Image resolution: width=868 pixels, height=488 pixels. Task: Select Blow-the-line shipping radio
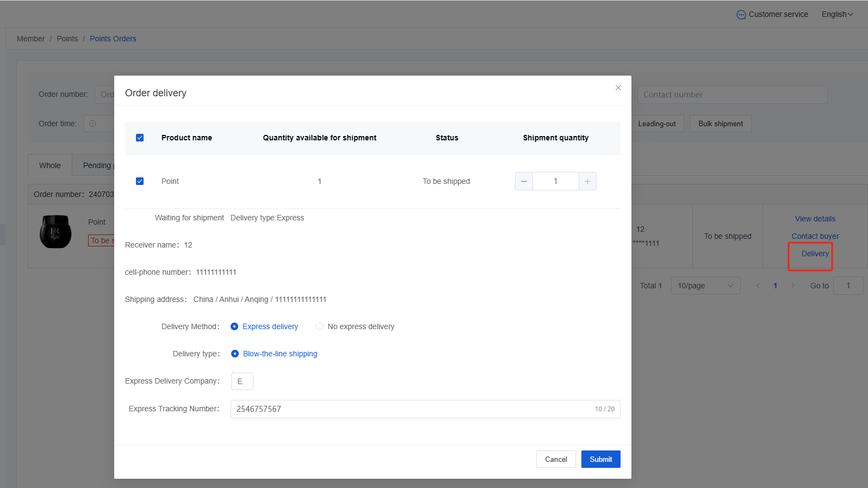click(235, 354)
